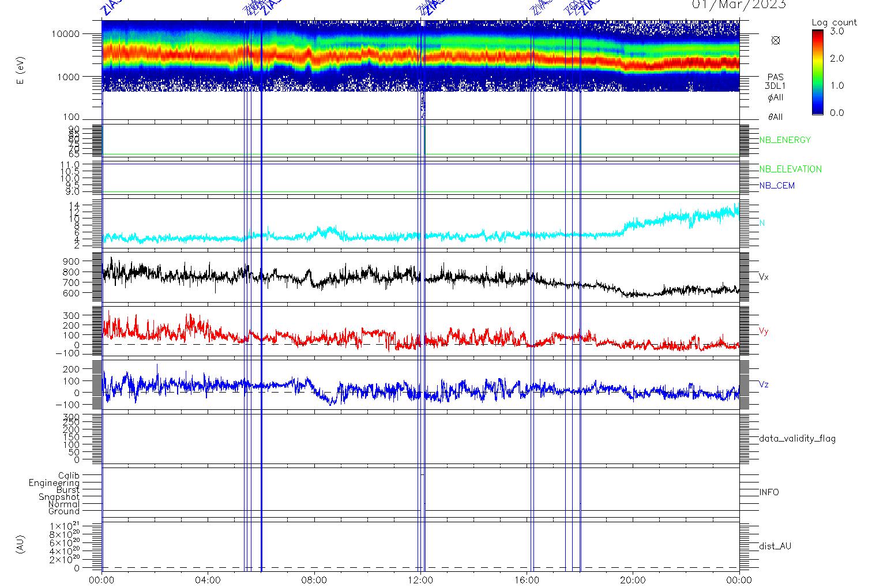Click the circled-cross symbol above the PAS label
This screenshot has height=588, width=872.
(776, 40)
